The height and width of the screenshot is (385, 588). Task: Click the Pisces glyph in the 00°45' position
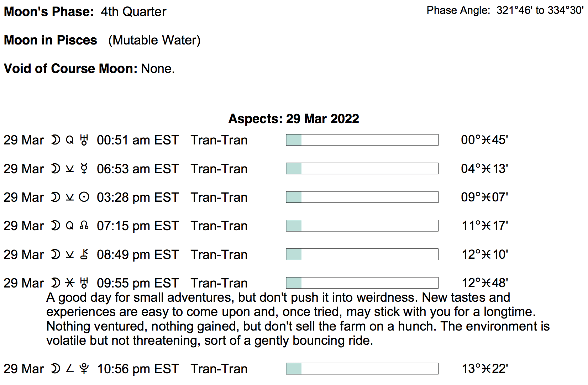(x=486, y=140)
